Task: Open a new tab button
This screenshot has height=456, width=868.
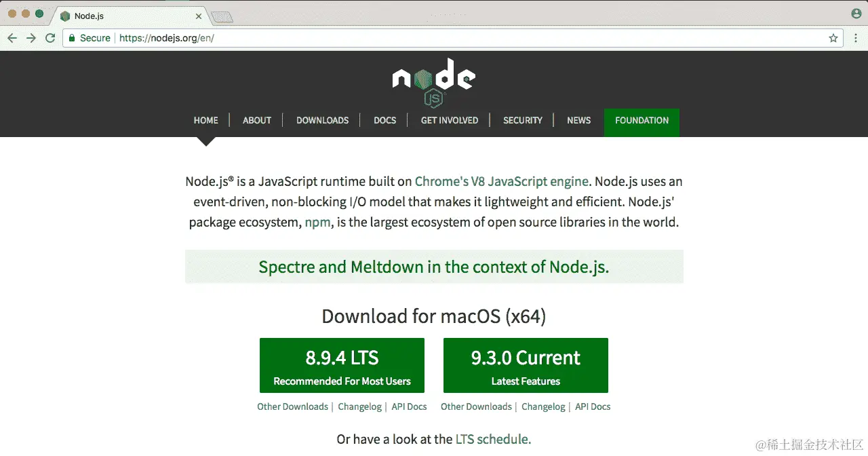Action: [222, 16]
